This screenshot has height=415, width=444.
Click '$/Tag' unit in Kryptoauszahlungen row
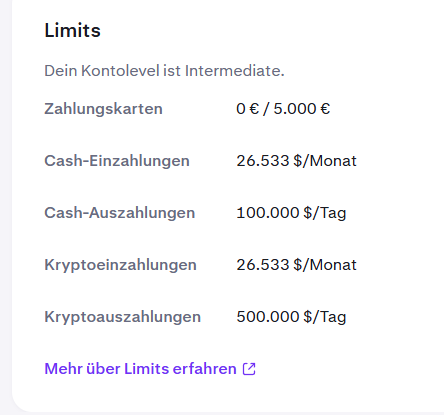325,317
